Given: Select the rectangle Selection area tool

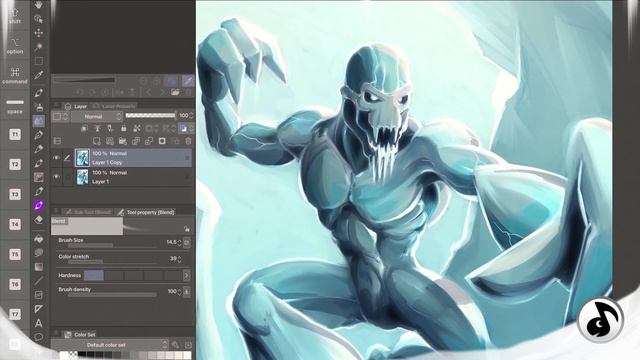Looking at the screenshot, I should click(38, 61).
